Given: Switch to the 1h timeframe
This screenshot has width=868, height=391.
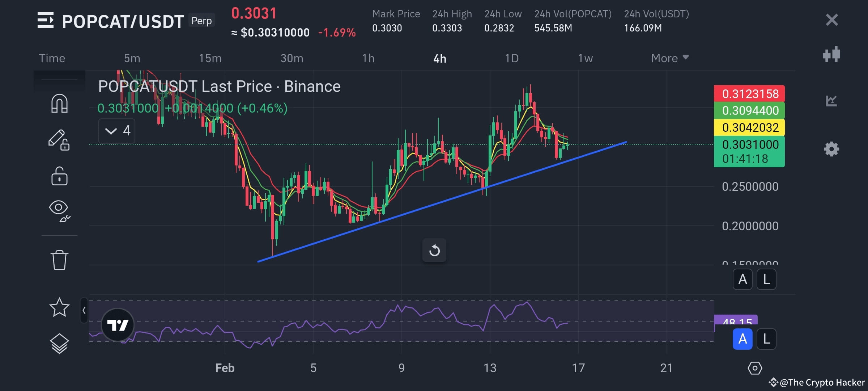Looking at the screenshot, I should coord(368,58).
